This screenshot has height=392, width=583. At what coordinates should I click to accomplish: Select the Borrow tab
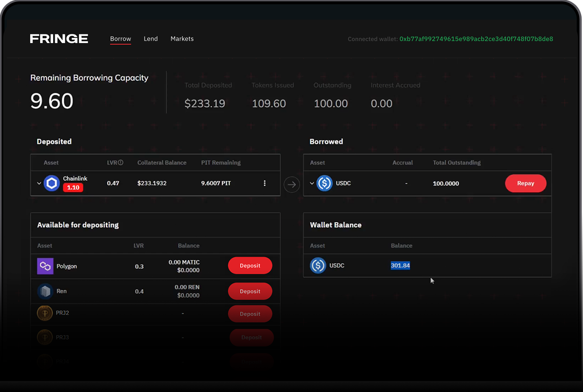(x=120, y=39)
